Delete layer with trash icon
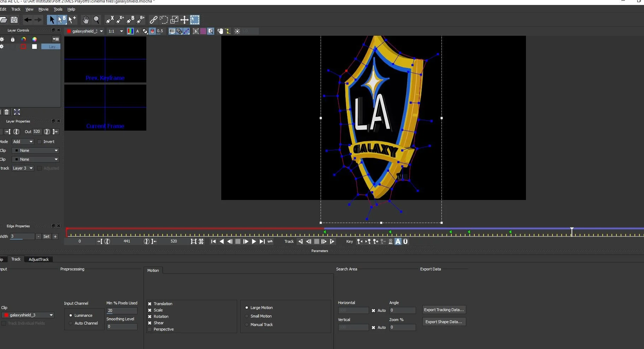The image size is (644, 349). (x=6, y=112)
